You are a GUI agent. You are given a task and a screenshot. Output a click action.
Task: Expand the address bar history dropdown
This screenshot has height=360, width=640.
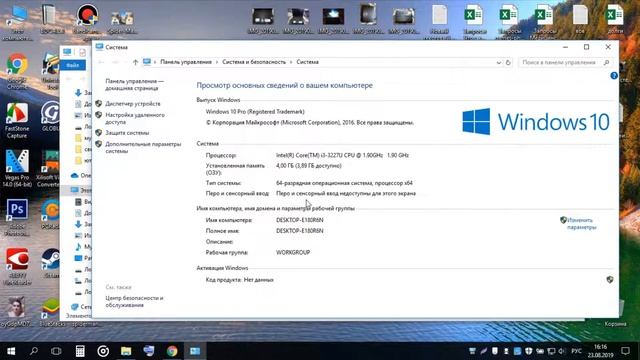point(498,62)
